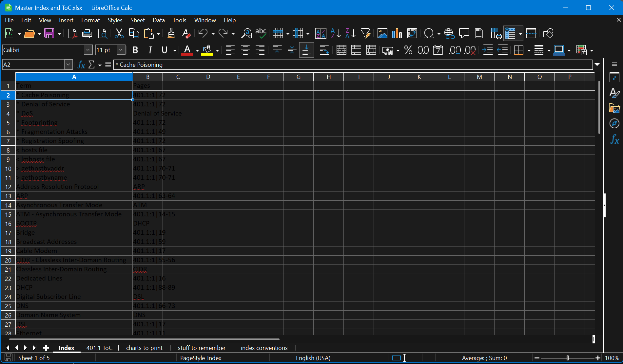623x364 pixels.
Task: Open the Data menu
Action: point(159,20)
